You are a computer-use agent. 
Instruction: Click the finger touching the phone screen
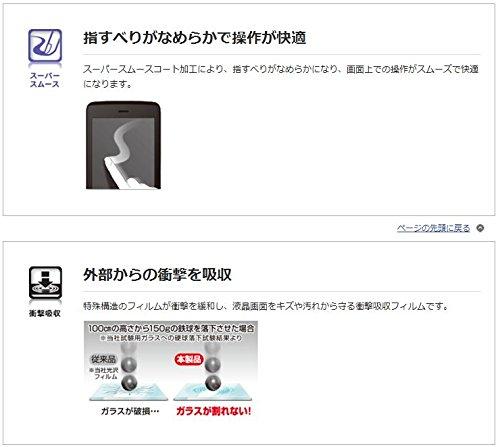tap(128, 174)
